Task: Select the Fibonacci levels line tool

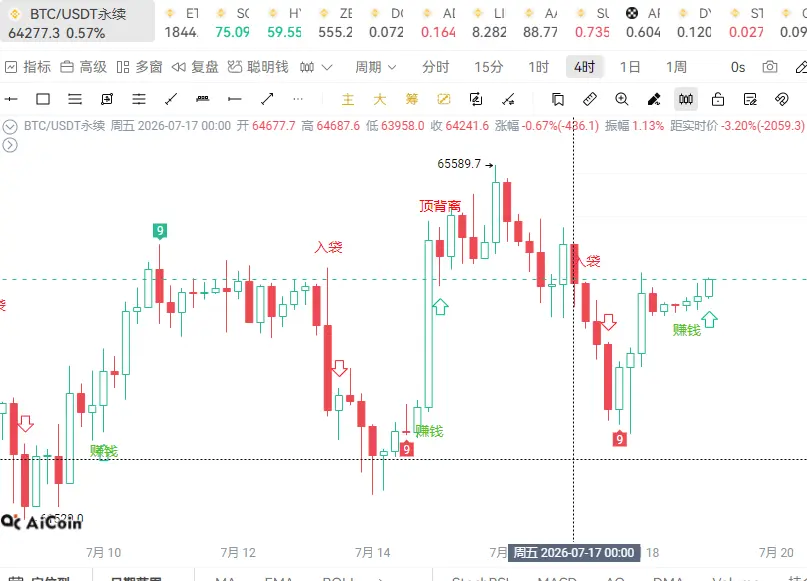Action: (x=139, y=99)
